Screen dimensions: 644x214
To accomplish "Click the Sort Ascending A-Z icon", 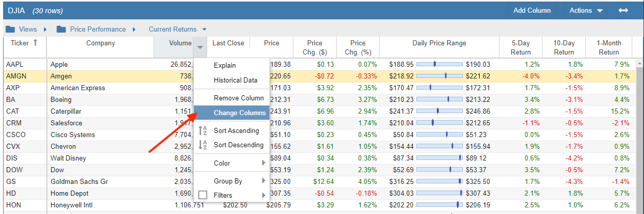I will [203, 130].
